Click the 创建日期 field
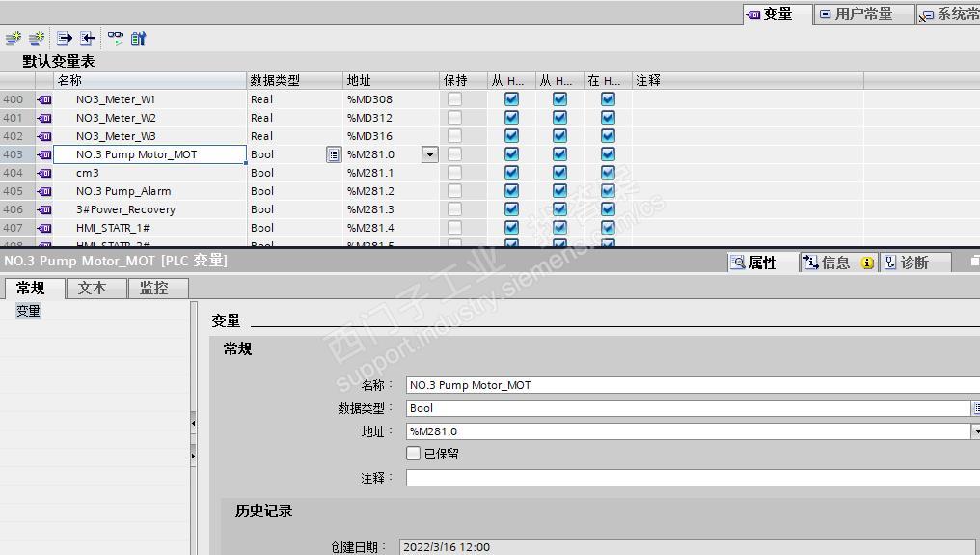980x555 pixels. point(688,547)
